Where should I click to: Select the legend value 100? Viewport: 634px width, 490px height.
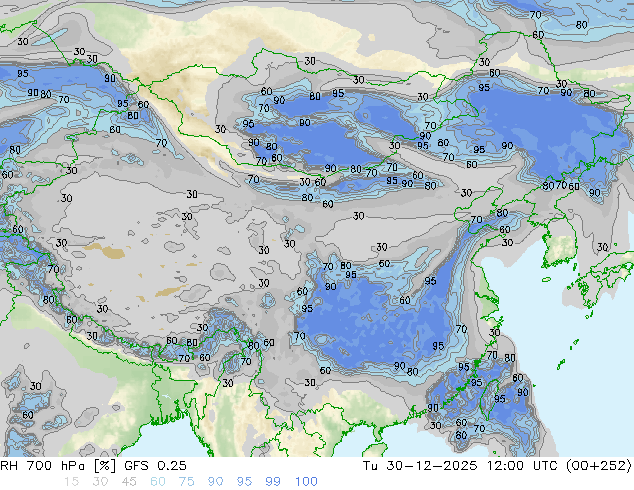point(306,482)
